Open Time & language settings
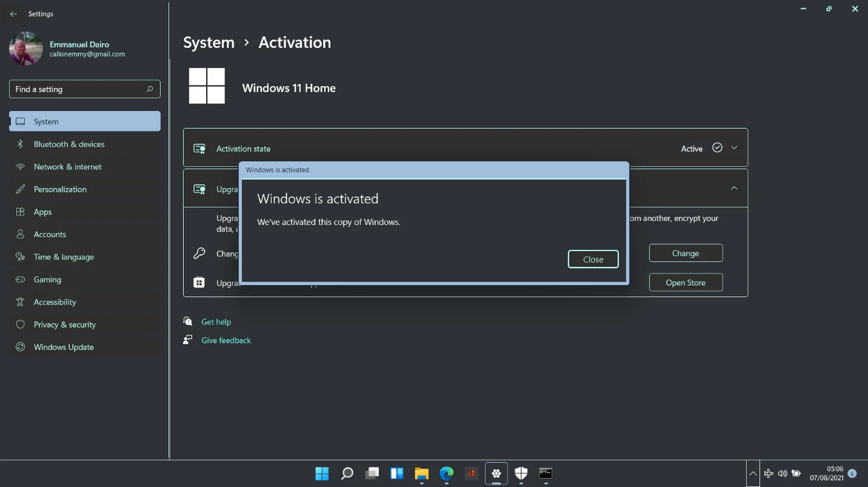This screenshot has height=487, width=868. tap(85, 257)
